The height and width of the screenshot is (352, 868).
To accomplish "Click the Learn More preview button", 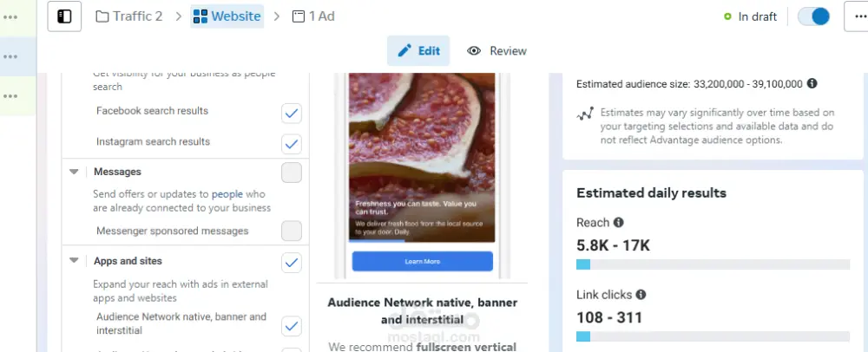I will [x=422, y=261].
